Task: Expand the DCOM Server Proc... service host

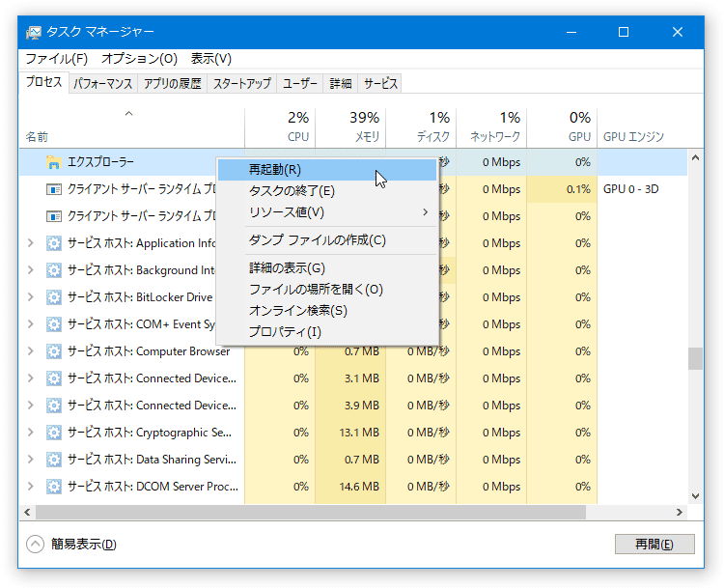Action: [31, 487]
